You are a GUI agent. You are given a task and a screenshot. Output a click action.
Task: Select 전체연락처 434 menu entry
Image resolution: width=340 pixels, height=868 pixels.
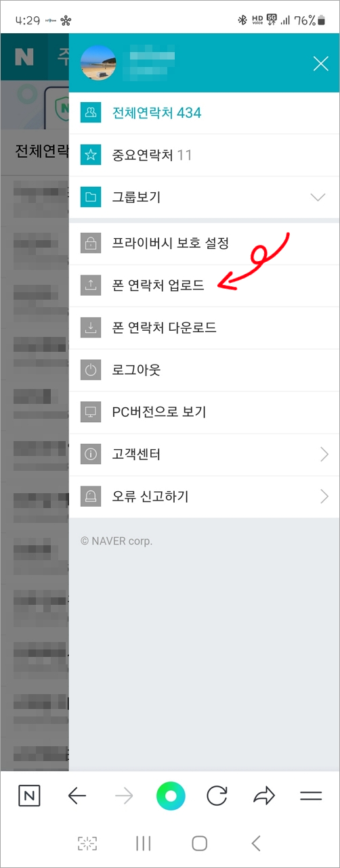[205, 113]
